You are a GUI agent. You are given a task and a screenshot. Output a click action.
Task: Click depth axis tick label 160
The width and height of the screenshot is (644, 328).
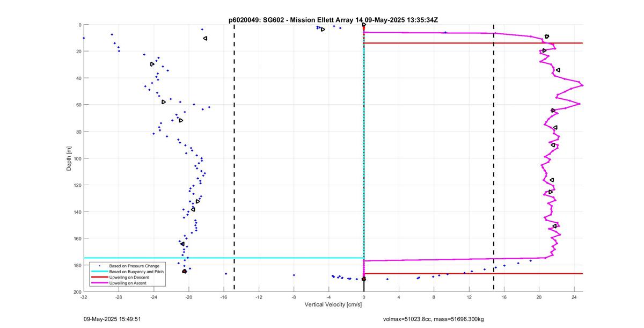[77, 238]
